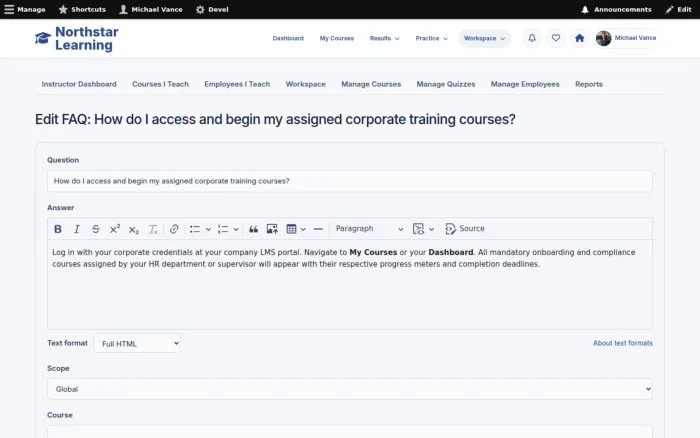Click the Northstar Learning site name
The image size is (700, 438).
87,38
